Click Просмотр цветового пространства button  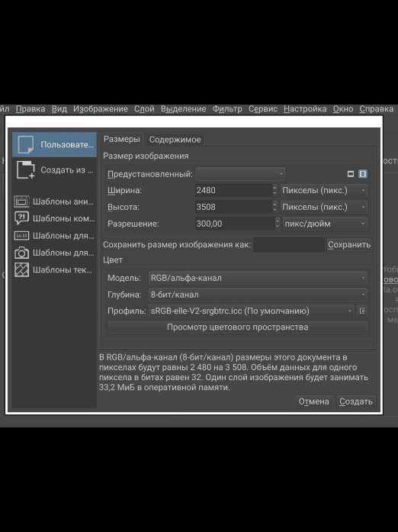point(238,327)
